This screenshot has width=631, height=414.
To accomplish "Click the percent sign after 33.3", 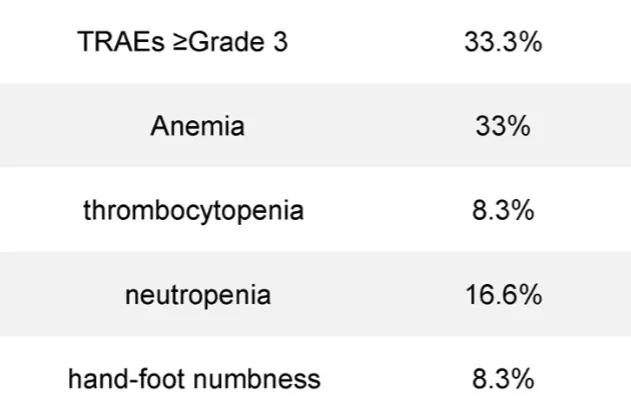I will pos(530,43).
